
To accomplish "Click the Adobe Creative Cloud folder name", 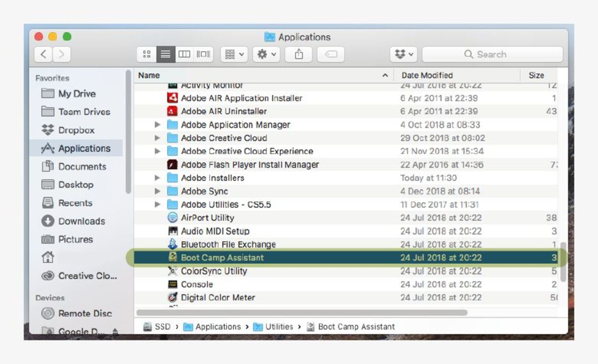I will click(x=224, y=138).
